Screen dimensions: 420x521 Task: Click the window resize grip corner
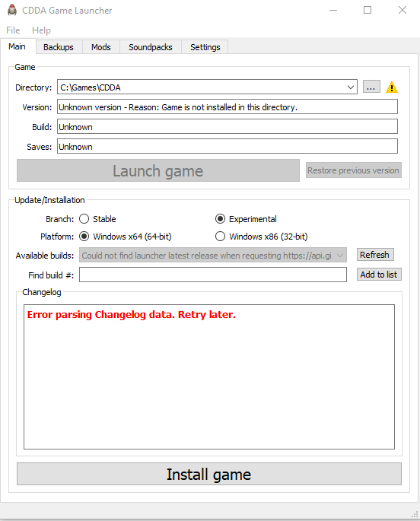415,514
